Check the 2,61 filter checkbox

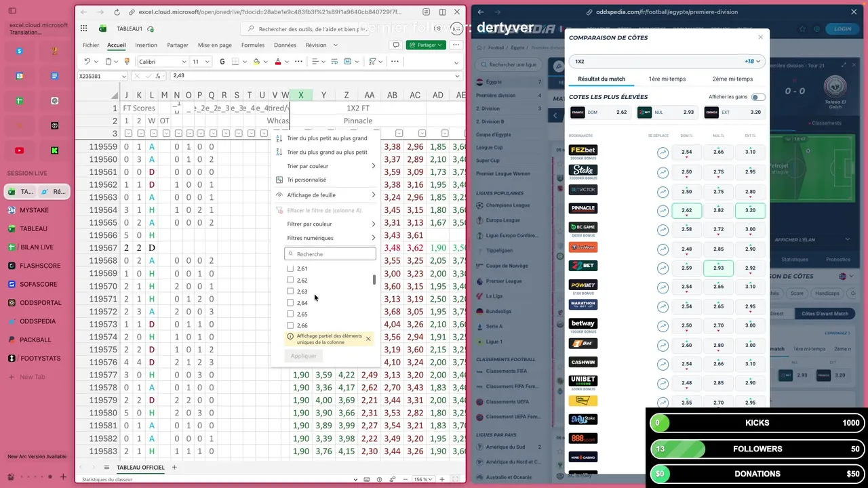290,268
